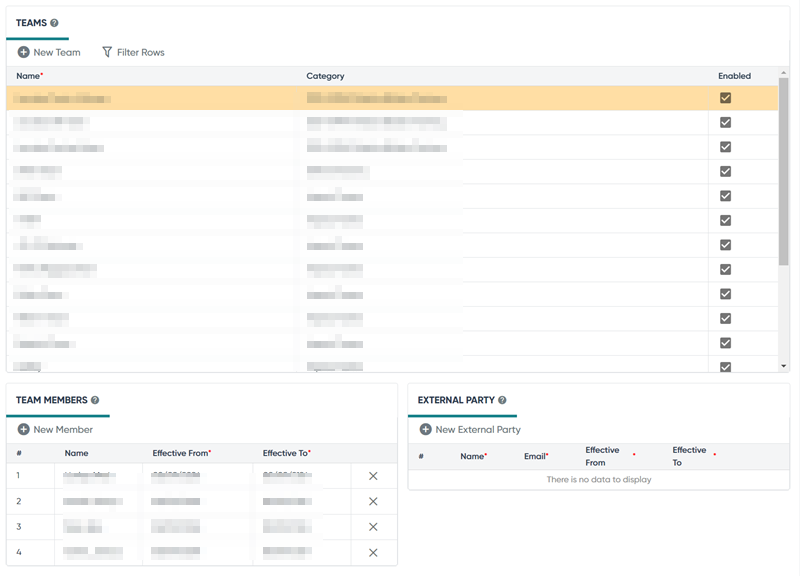Select team member row numbered 3
This screenshot has width=800, height=576.
tap(202, 527)
